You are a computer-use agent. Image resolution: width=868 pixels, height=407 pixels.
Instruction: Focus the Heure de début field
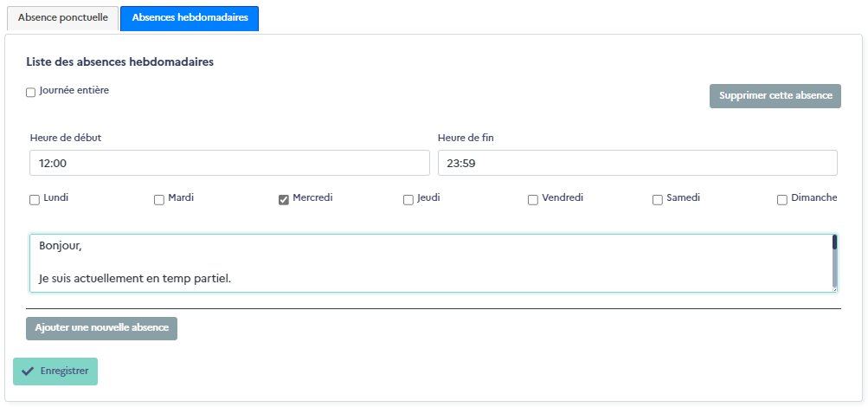[229, 163]
